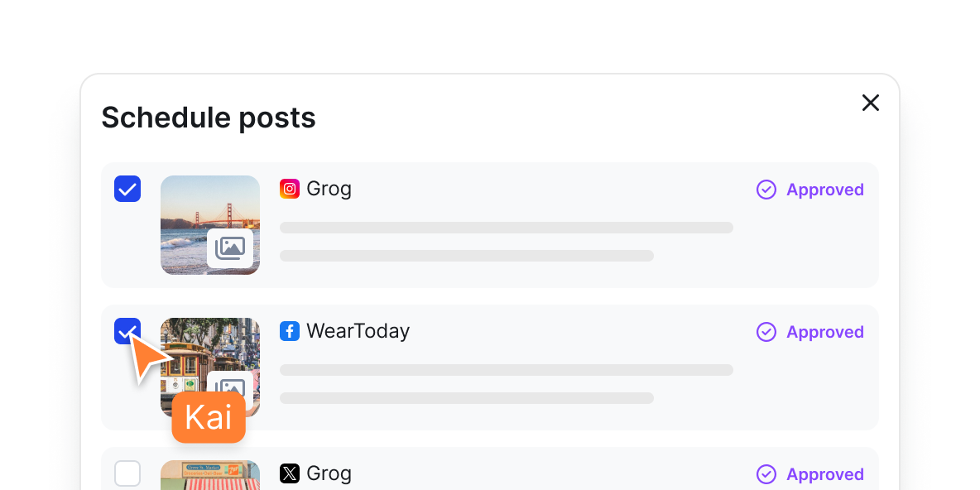The height and width of the screenshot is (490, 980).
Task: Click the Kai cursor label
Action: pos(208,417)
